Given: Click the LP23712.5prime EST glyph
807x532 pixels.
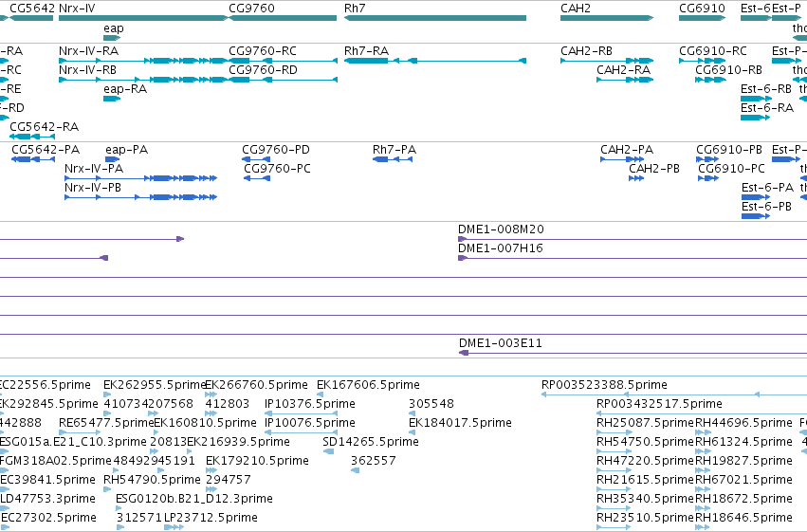Looking at the screenshot, I should click(x=174, y=527).
